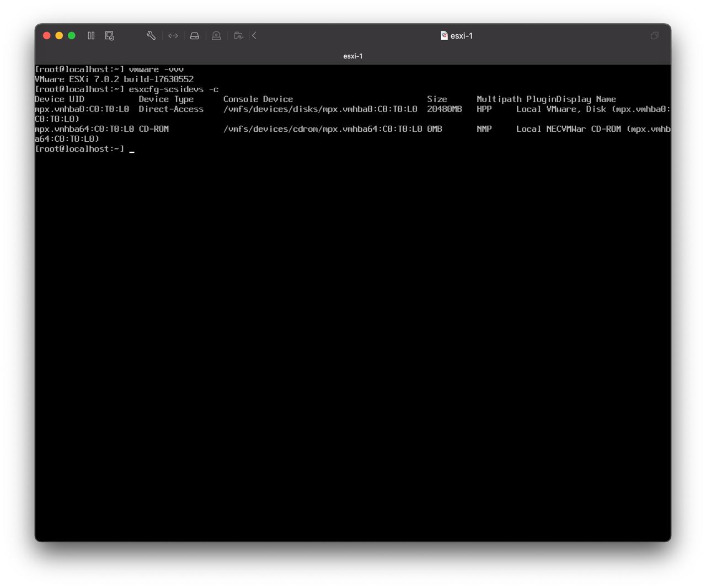This screenshot has width=706, height=588.
Task: Click the last shell prompt with cursor
Action: point(84,149)
